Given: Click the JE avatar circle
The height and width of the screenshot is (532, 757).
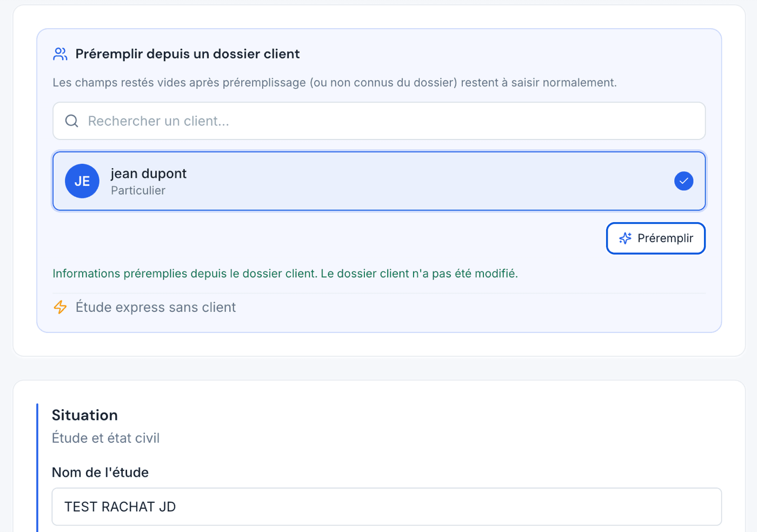Looking at the screenshot, I should [82, 181].
